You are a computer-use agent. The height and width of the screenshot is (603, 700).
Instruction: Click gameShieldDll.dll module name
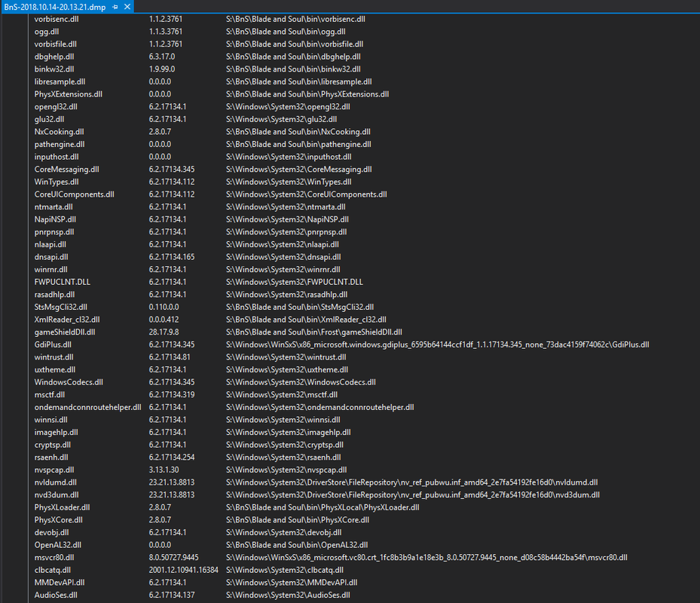pyautogui.click(x=65, y=332)
